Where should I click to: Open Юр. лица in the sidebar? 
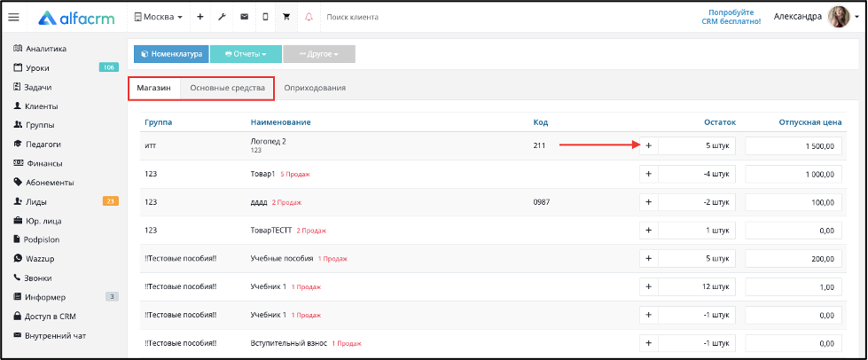pos(36,221)
